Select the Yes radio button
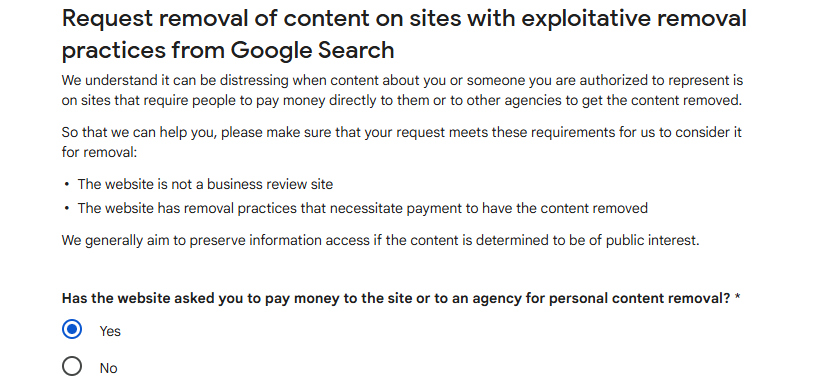821x386 pixels. pyautogui.click(x=72, y=329)
